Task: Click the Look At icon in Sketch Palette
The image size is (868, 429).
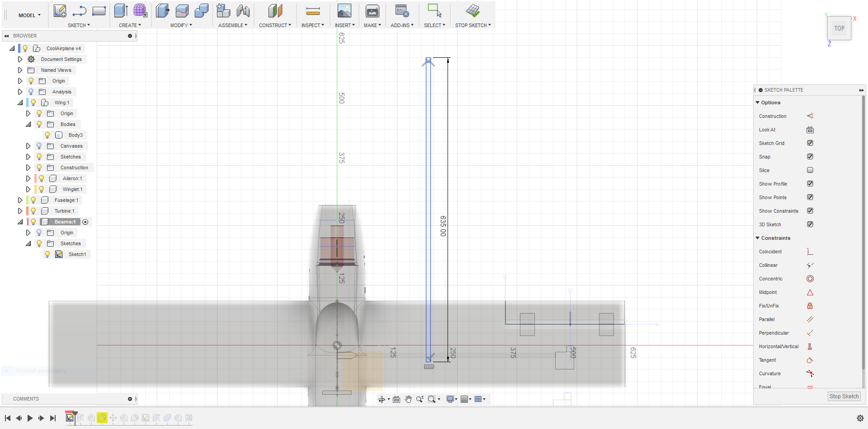Action: point(810,130)
